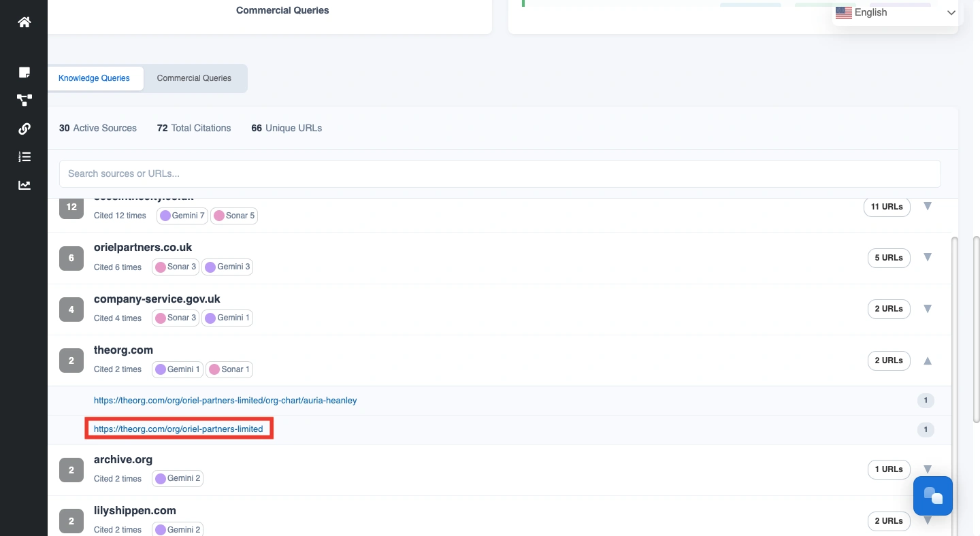Screen dimensions: 980x536
Task: Expand the orielpartners.co.uk source row
Action: point(927,258)
